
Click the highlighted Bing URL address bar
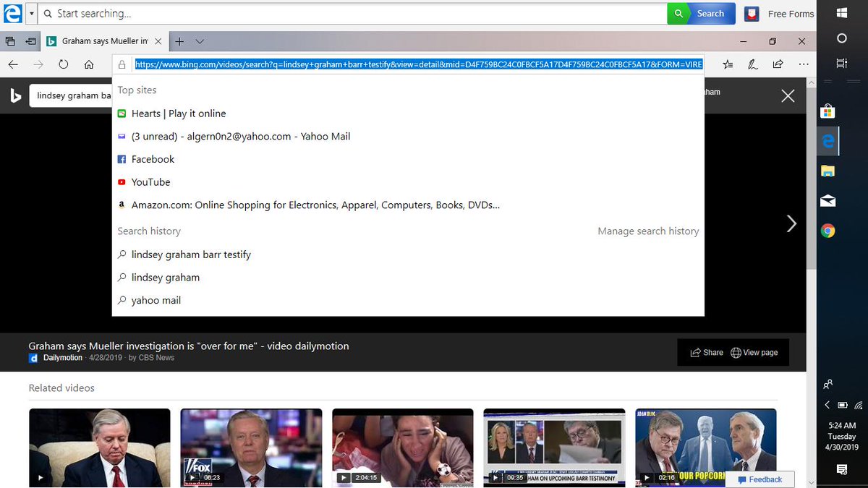[x=419, y=64]
